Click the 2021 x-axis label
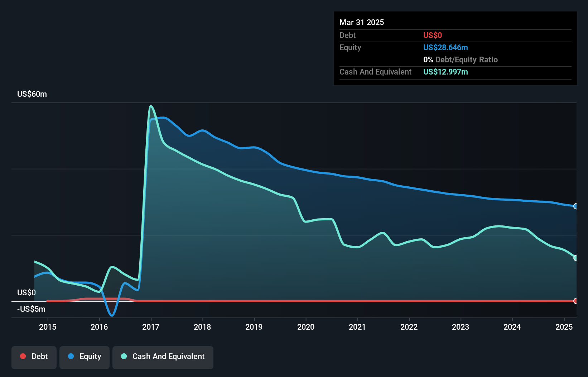The image size is (588, 377). coord(357,327)
